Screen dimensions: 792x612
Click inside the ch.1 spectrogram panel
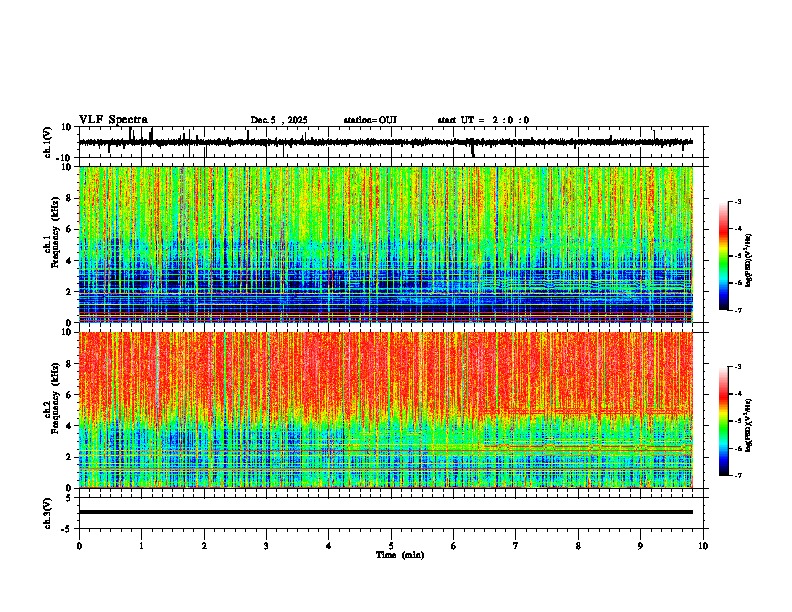tap(386, 244)
